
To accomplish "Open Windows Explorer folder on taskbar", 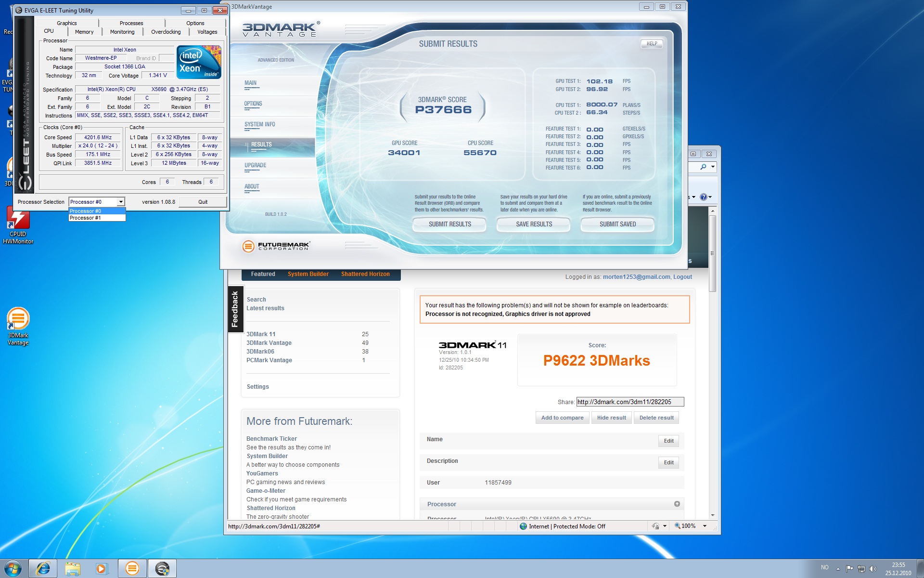I will [x=73, y=569].
